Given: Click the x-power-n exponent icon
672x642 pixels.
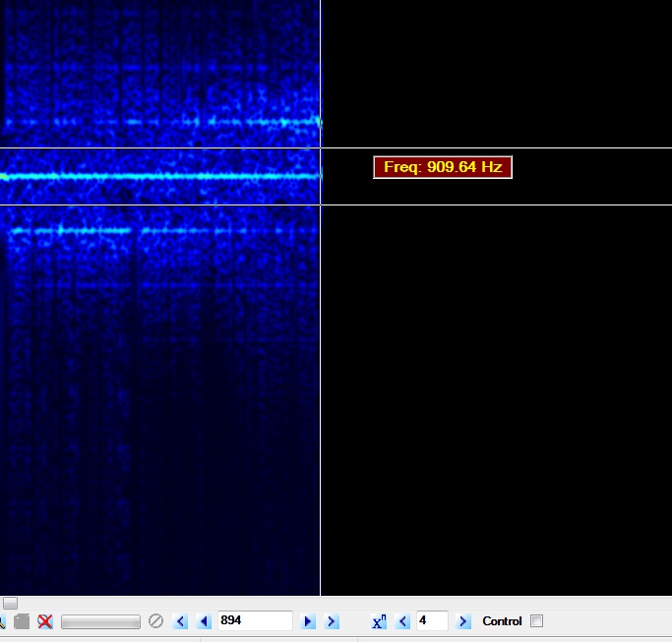Looking at the screenshot, I should (379, 621).
